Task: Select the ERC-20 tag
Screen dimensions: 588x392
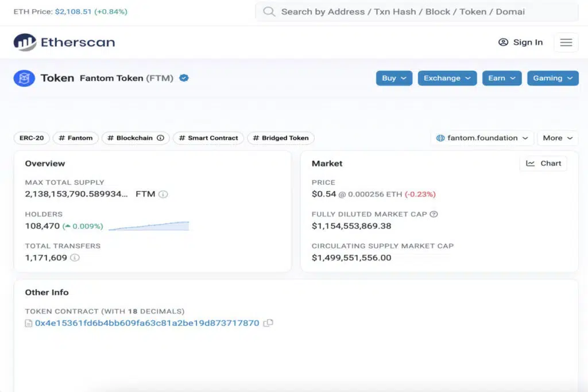Action: click(x=32, y=138)
